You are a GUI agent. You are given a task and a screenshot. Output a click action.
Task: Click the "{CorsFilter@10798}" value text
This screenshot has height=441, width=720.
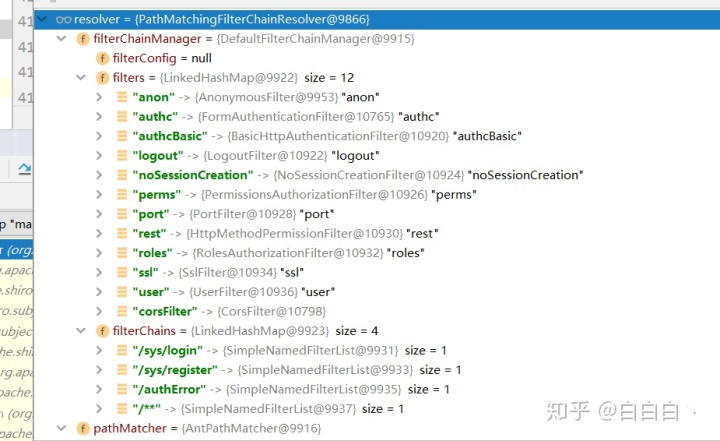click(x=271, y=311)
